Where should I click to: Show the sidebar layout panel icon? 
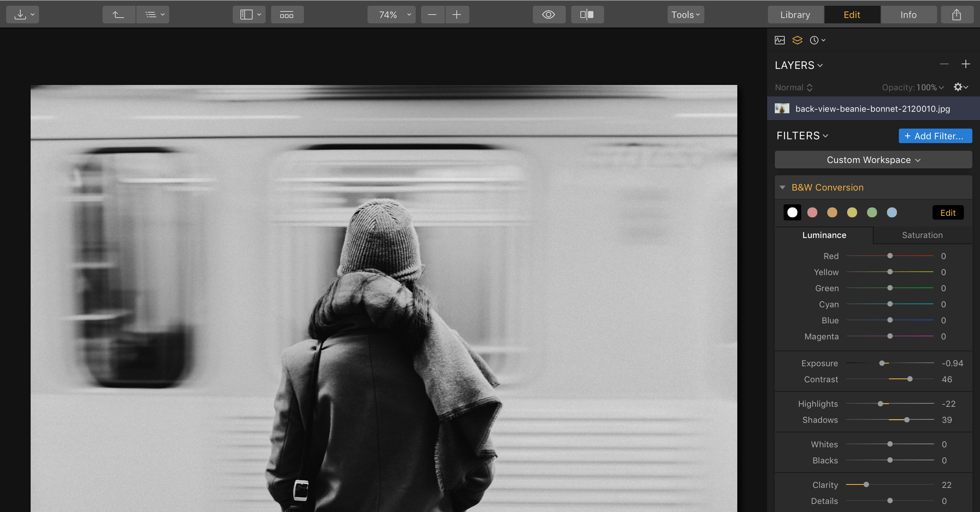tap(247, 14)
